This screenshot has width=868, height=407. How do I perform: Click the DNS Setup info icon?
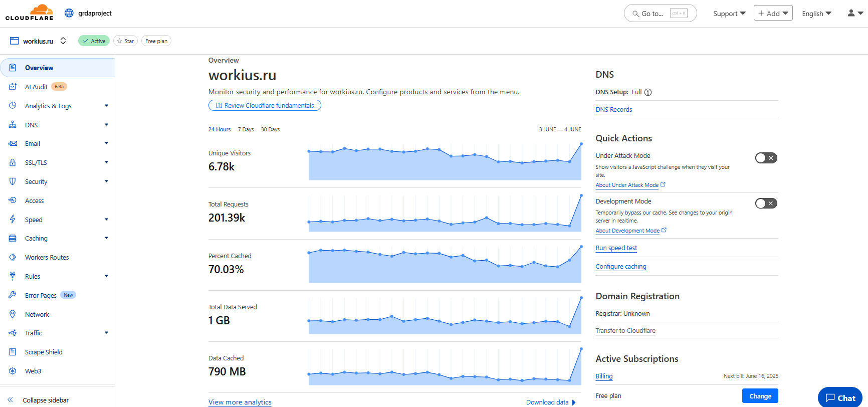(648, 92)
